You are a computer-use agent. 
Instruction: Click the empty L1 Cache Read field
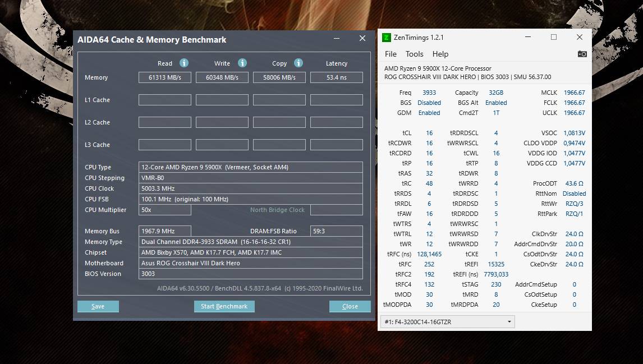click(x=165, y=100)
